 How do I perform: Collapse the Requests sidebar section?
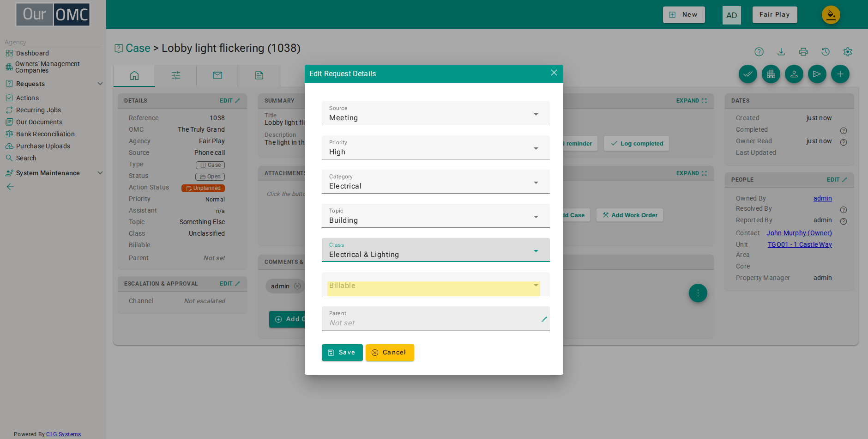pos(100,84)
